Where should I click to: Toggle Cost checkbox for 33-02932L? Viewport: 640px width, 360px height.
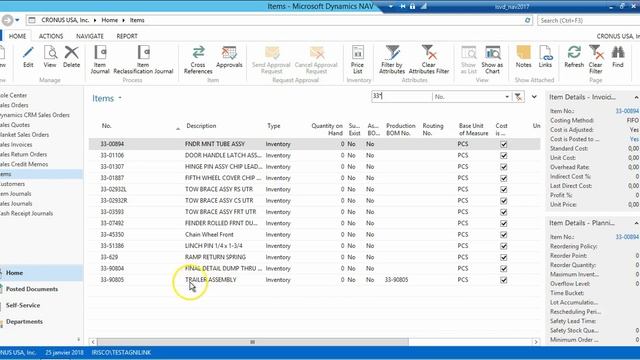[504, 189]
